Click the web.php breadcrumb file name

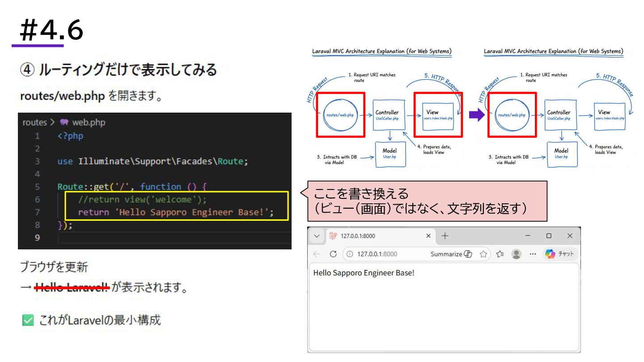coord(89,122)
